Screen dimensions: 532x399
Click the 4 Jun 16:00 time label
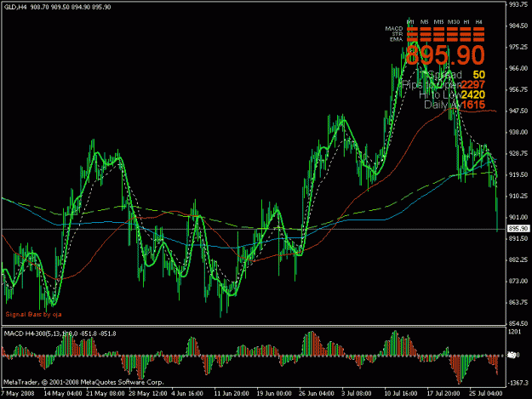187,393
